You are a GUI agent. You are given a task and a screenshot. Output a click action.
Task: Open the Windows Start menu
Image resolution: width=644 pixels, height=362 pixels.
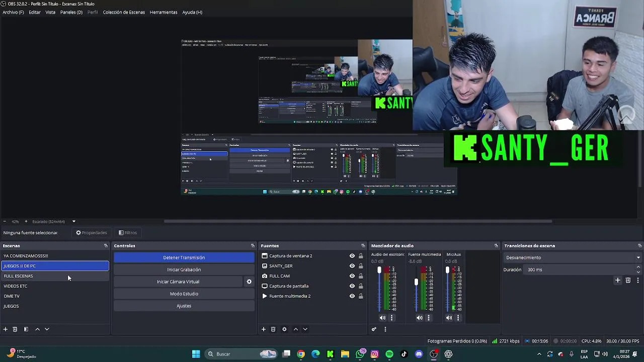coord(196,354)
